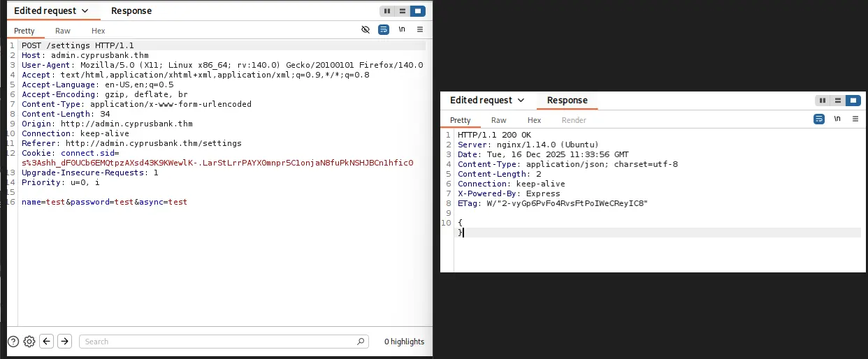Toggle \n non-printable characters in response panel
The width and height of the screenshot is (868, 359).
pyautogui.click(x=837, y=119)
